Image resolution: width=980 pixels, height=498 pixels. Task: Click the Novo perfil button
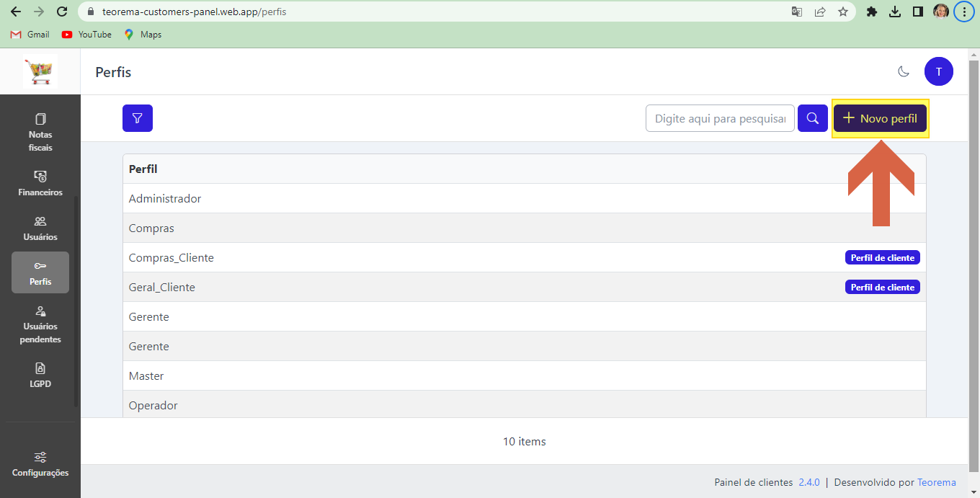click(880, 118)
